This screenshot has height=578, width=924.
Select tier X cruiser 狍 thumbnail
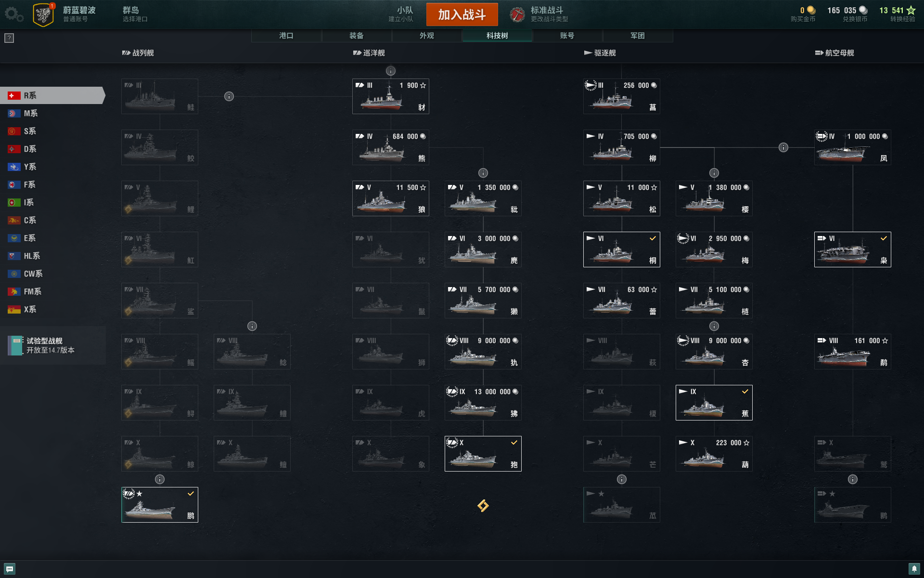click(x=483, y=454)
